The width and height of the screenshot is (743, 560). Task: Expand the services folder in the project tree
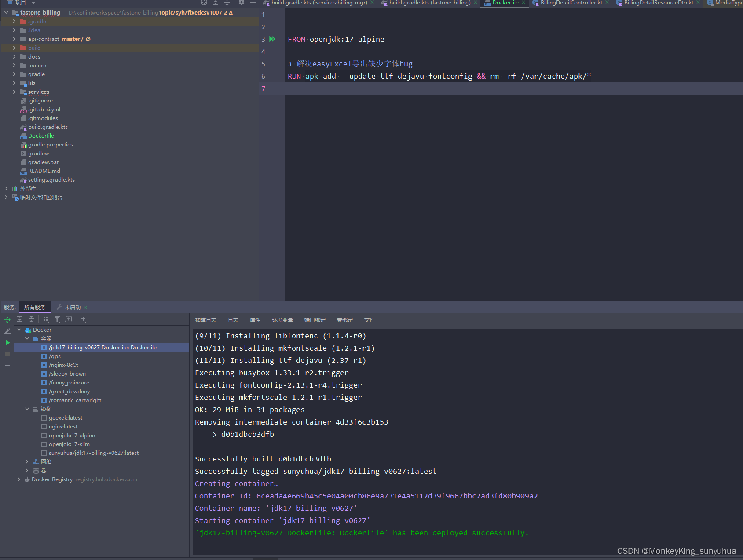14,92
